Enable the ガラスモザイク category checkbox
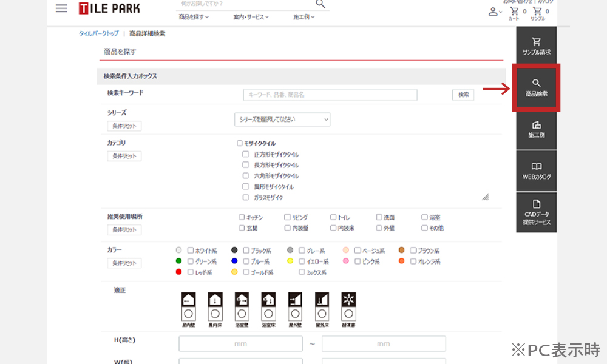The width and height of the screenshot is (607, 364). 246,198
